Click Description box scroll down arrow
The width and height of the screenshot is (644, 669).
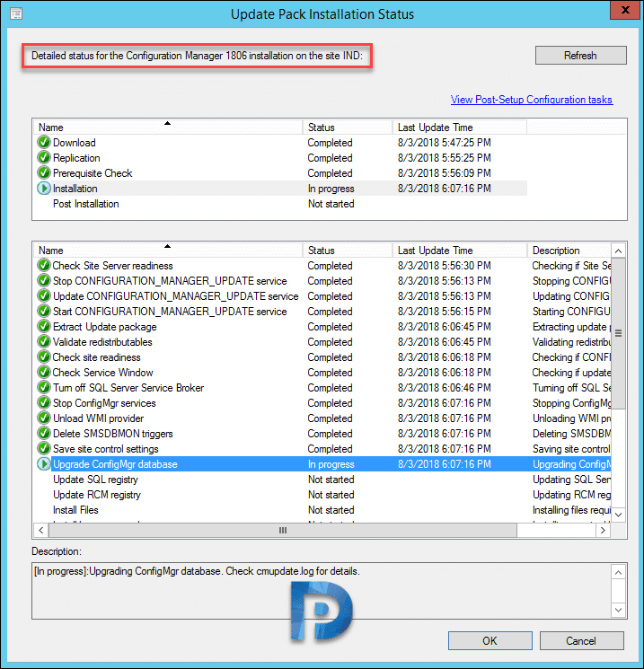(618, 610)
